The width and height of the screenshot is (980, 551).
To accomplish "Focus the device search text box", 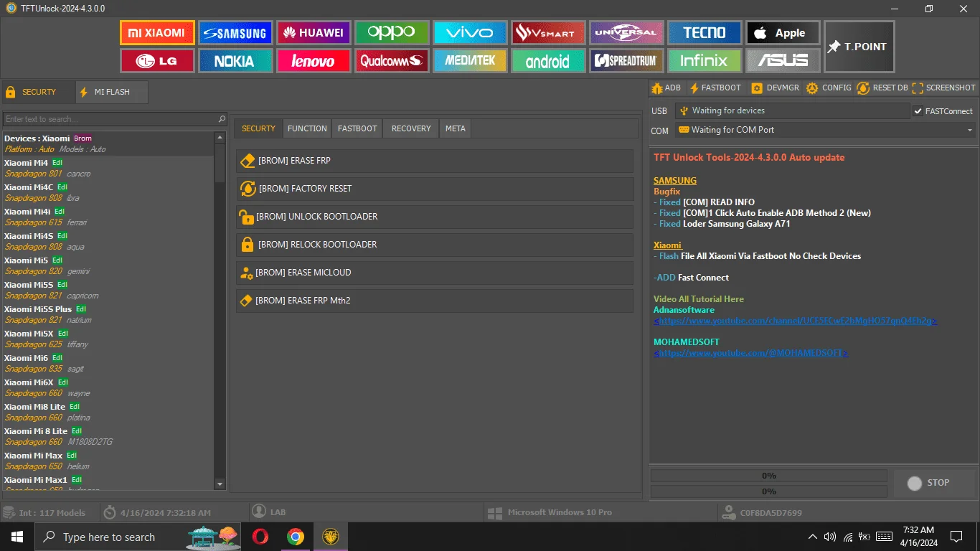I will (110, 119).
